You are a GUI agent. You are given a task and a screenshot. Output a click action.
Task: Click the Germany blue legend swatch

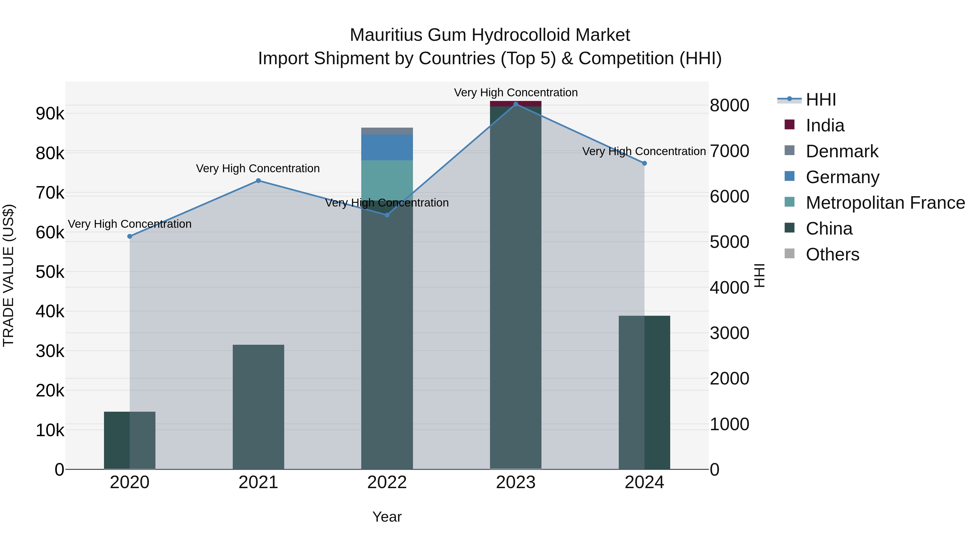click(x=789, y=176)
